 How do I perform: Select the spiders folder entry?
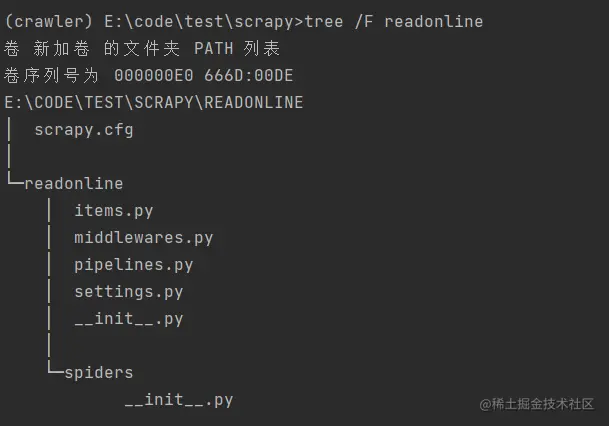coord(98,373)
